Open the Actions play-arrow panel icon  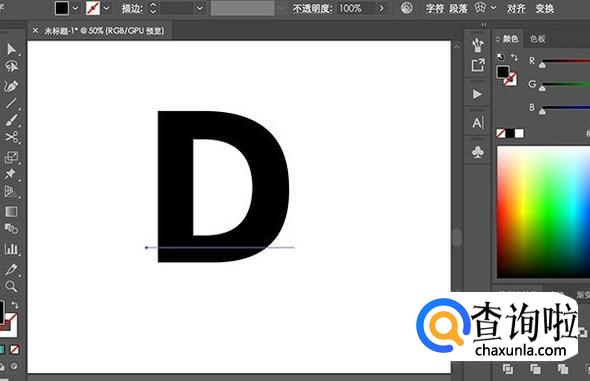(x=477, y=94)
